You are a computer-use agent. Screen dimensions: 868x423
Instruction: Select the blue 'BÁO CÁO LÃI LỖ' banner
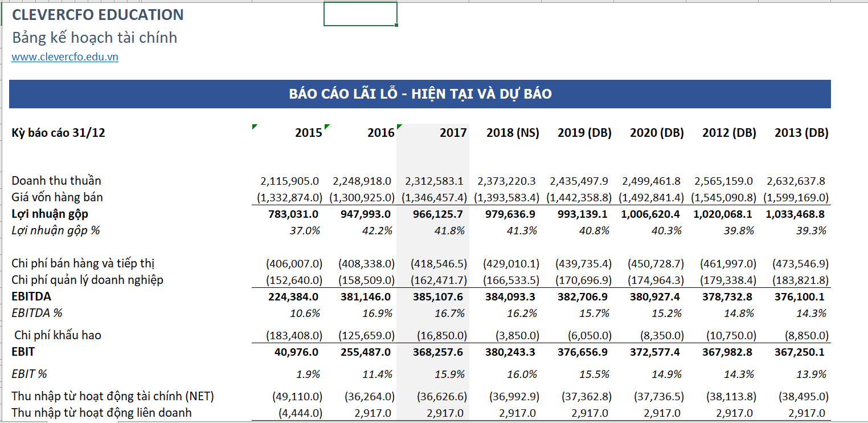coord(420,94)
